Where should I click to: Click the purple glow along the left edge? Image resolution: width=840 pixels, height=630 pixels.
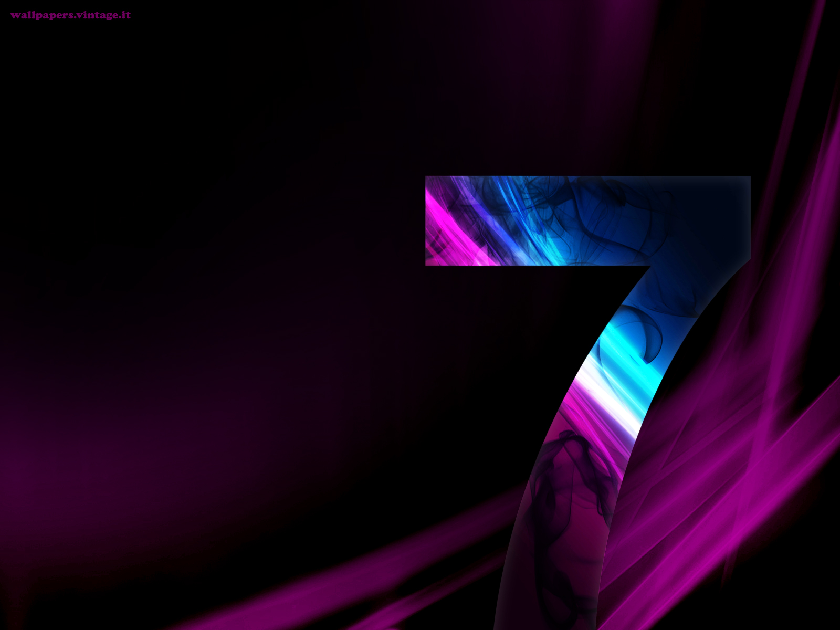coord(16,446)
